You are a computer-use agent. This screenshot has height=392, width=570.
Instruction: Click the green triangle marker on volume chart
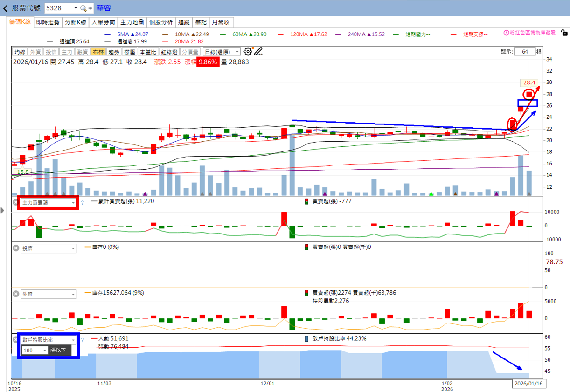pyautogui.click(x=431, y=193)
